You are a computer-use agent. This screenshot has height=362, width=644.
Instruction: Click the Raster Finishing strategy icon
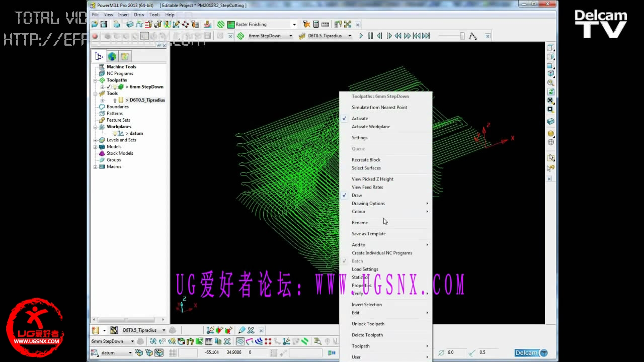[x=231, y=24]
